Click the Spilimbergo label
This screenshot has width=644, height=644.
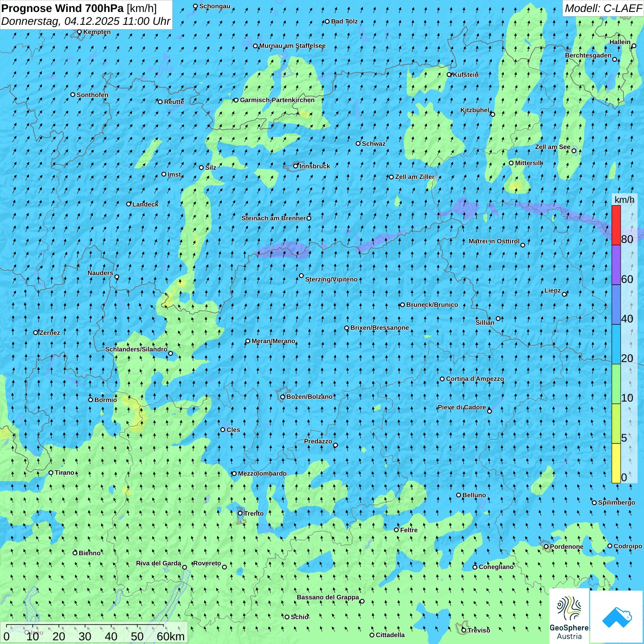617,502
